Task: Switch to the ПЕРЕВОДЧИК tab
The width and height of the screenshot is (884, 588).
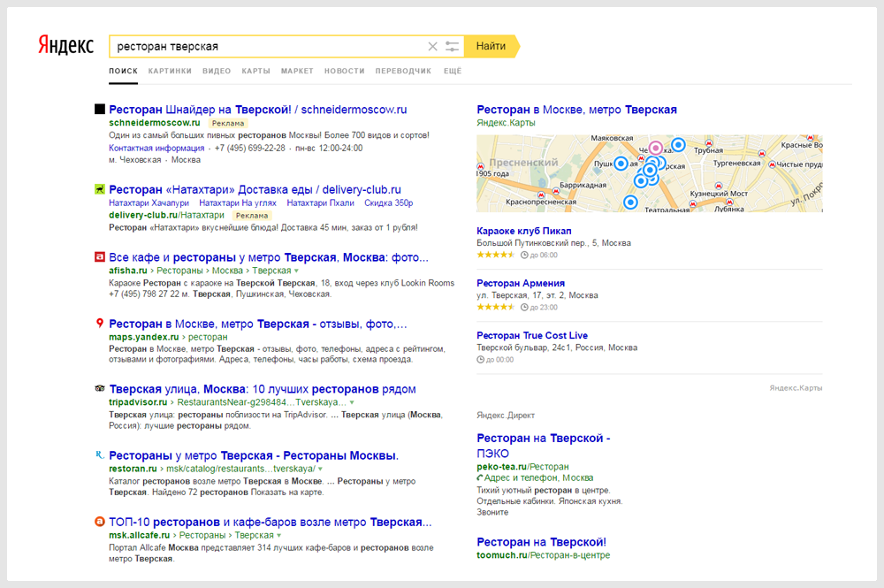Action: 403,71
